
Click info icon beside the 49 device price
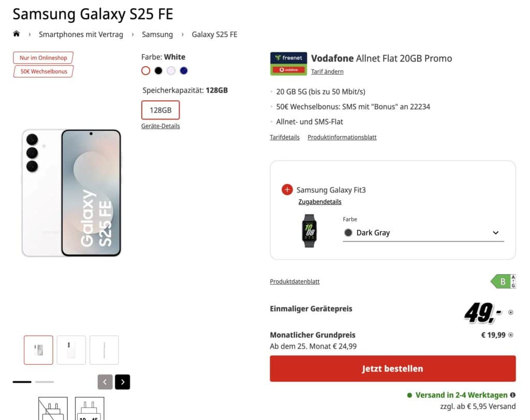pos(511,312)
